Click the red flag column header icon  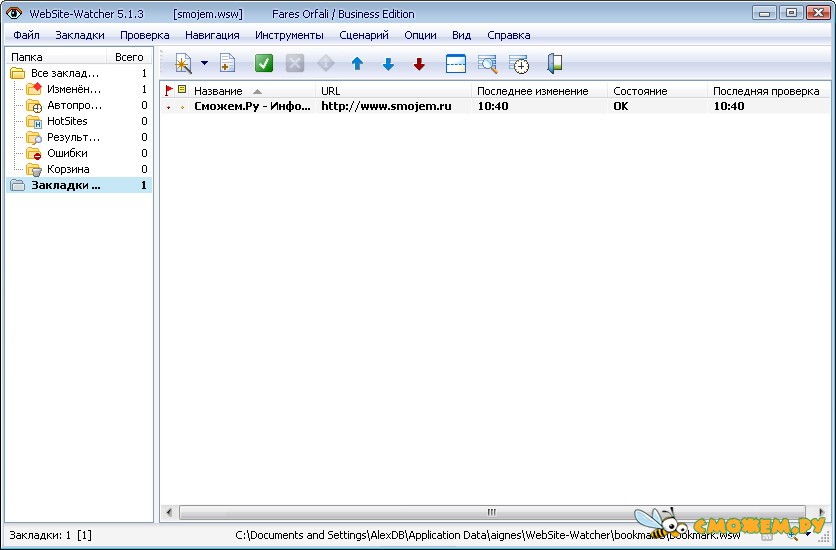[x=169, y=91]
